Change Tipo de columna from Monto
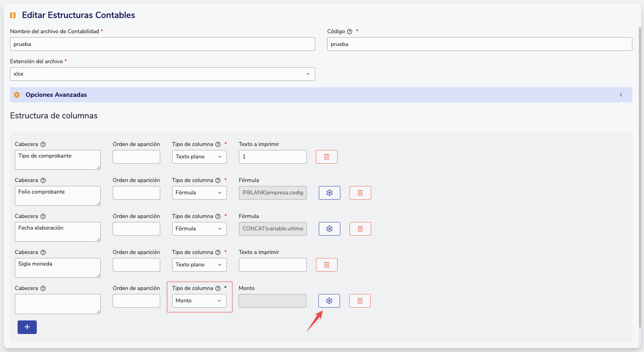 coord(199,301)
